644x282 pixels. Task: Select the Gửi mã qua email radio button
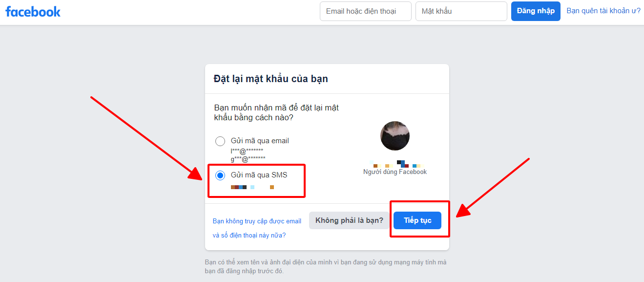tap(220, 141)
